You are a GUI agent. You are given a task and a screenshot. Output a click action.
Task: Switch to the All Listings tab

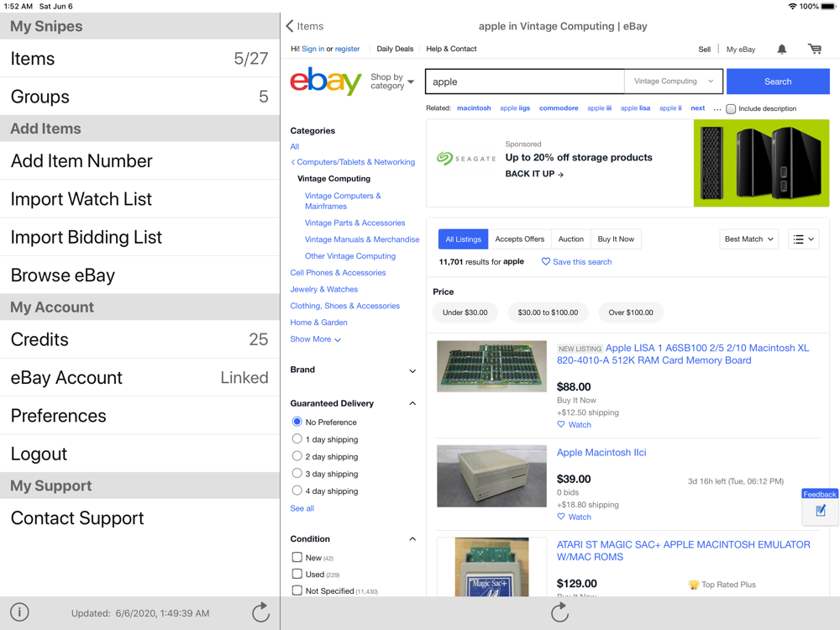(x=463, y=239)
